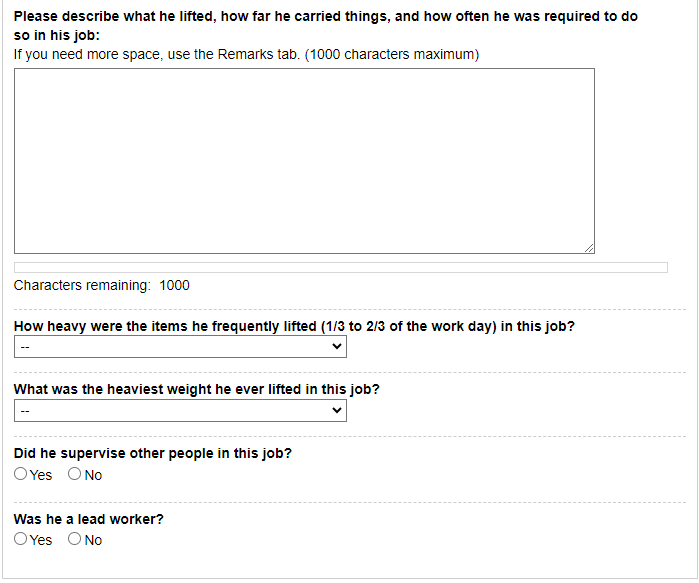
Task: Click inside the lifting description text area
Action: 304,160
